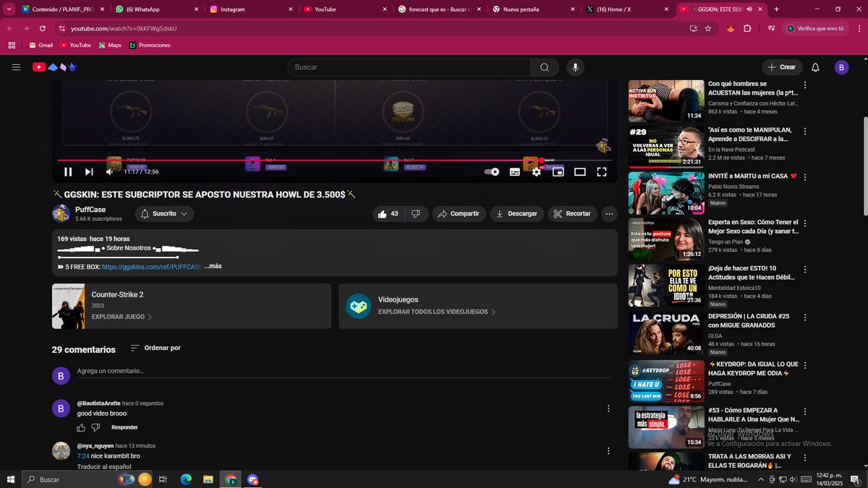This screenshot has height=488, width=868.
Task: Click the magnifier search button
Action: 545,67
